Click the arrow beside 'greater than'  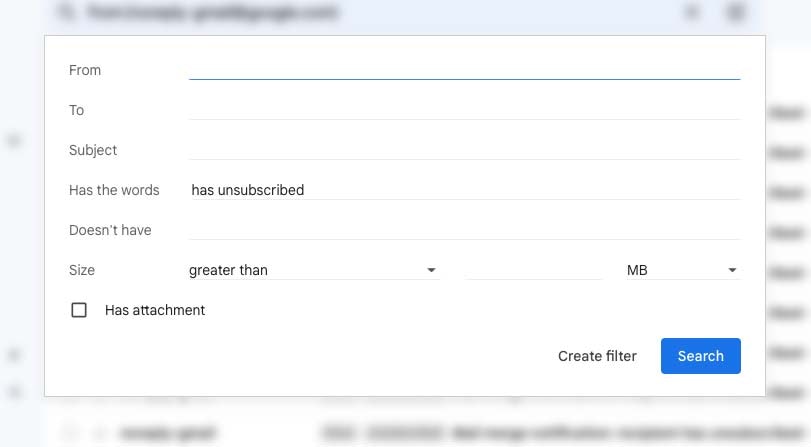(x=431, y=270)
